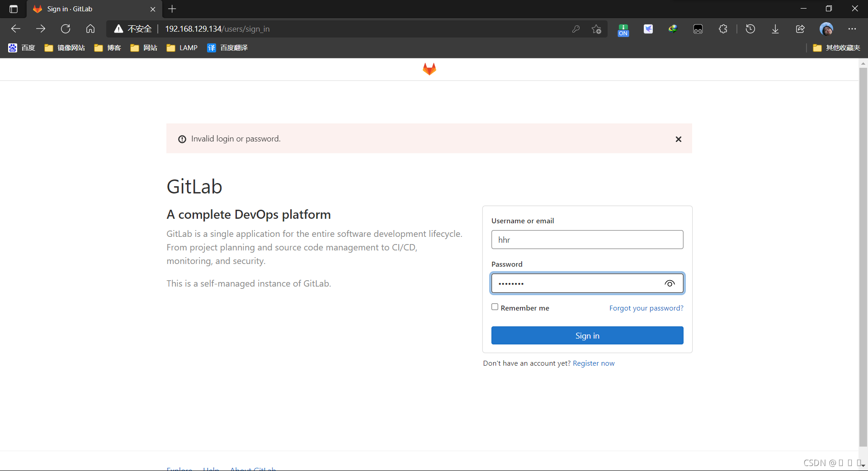
Task: Click the GitLab fox logo
Action: (429, 69)
